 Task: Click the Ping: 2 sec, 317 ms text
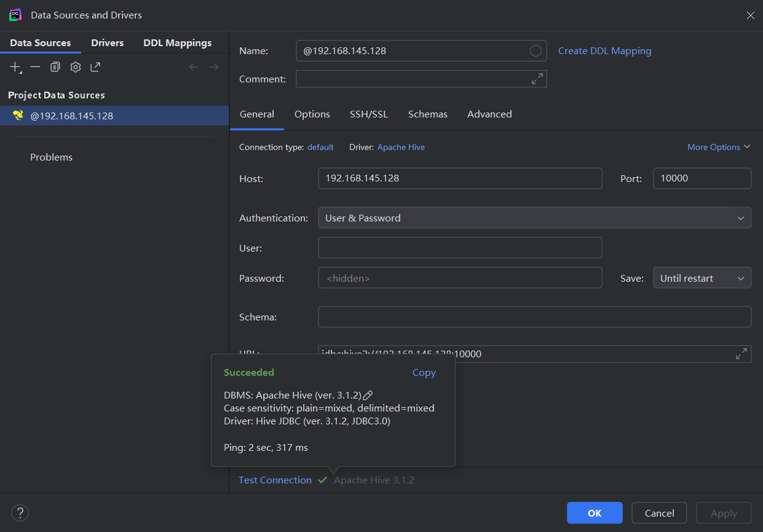tap(266, 448)
